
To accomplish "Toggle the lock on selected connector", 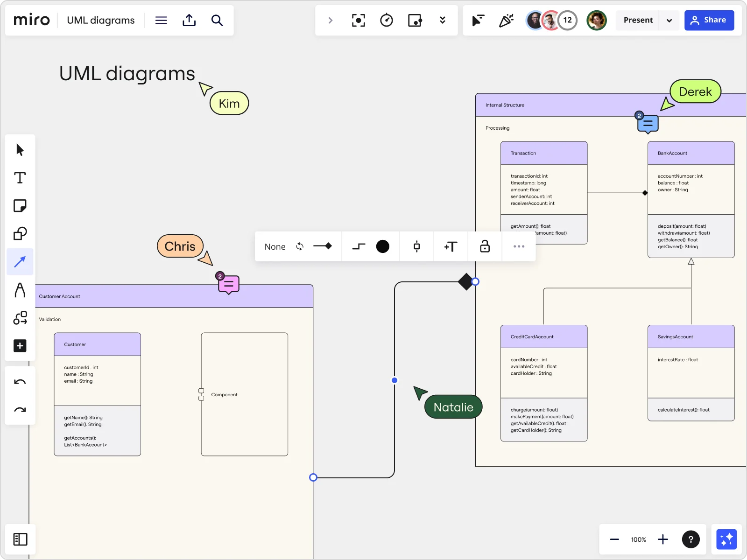I will click(485, 246).
